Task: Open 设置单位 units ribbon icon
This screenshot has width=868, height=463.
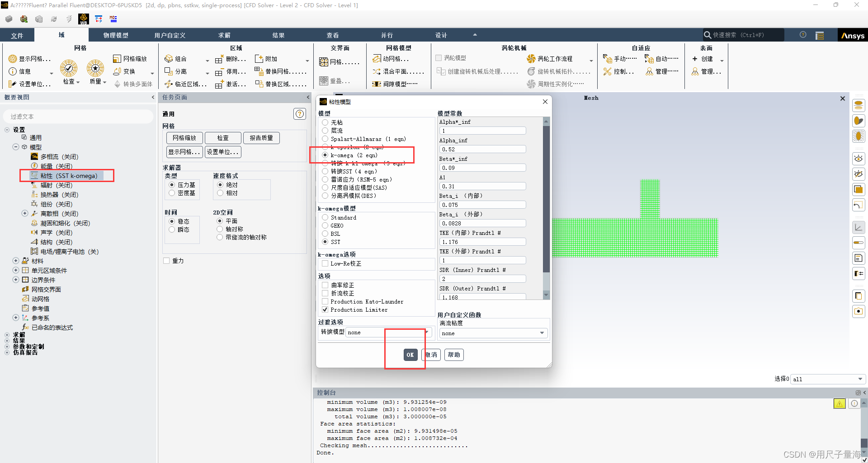Action: coord(13,84)
